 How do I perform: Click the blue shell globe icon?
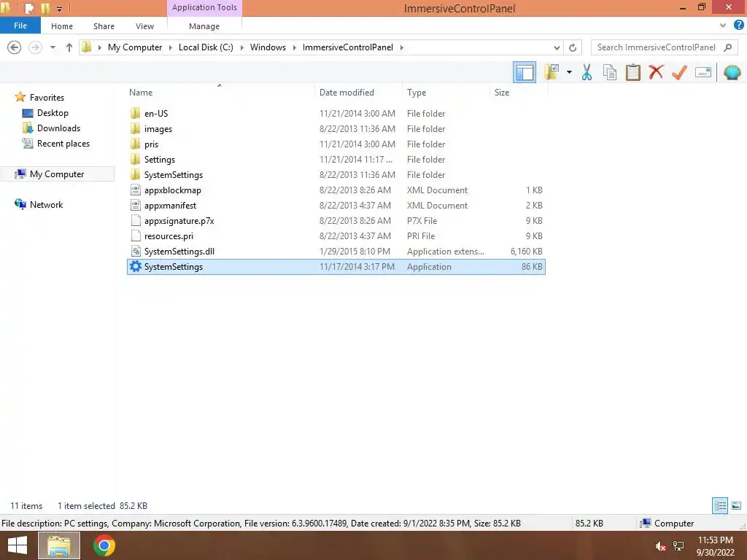732,72
